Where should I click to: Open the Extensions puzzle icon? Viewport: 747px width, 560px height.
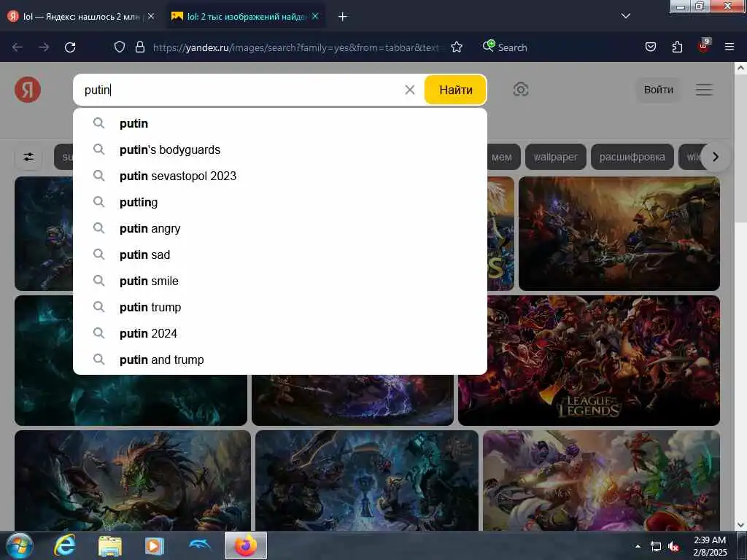click(677, 47)
